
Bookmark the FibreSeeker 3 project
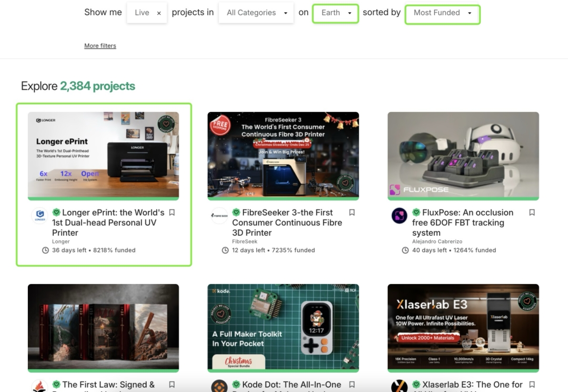[352, 213]
